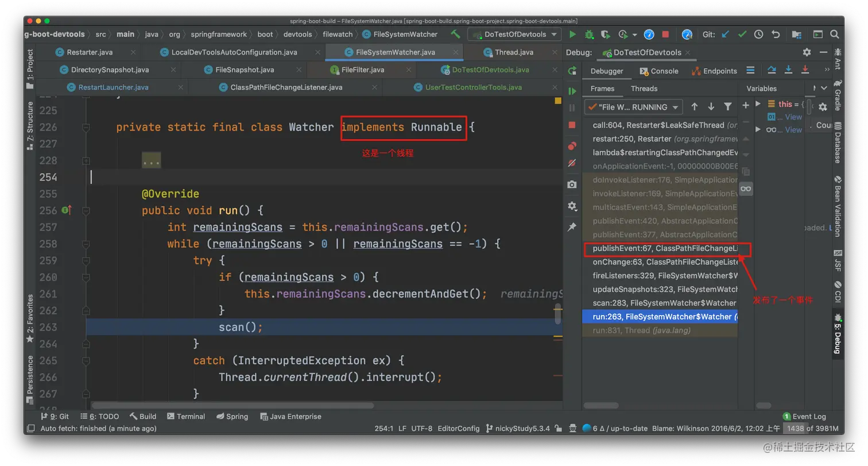The width and height of the screenshot is (868, 466).
Task: Open profiler run dropdown arrow
Action: pyautogui.click(x=634, y=34)
